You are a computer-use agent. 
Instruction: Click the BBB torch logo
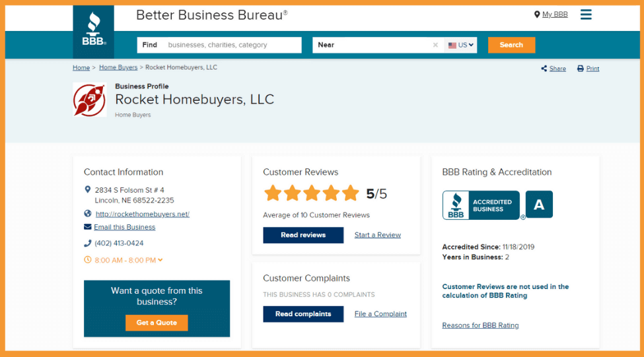coord(94,32)
